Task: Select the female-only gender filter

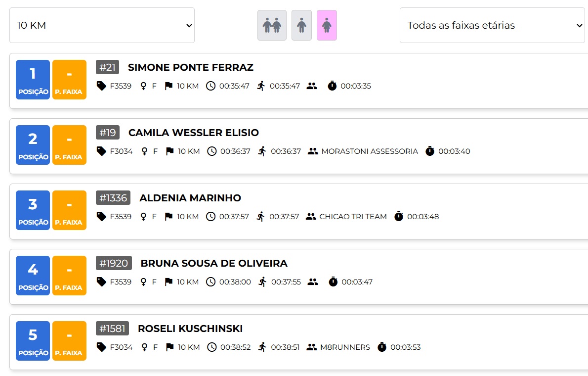Action: tap(327, 25)
